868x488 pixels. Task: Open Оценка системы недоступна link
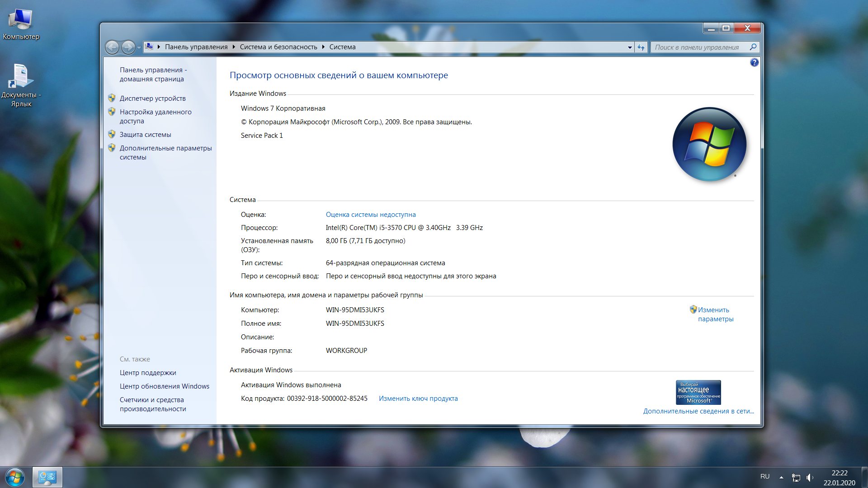[x=371, y=215]
